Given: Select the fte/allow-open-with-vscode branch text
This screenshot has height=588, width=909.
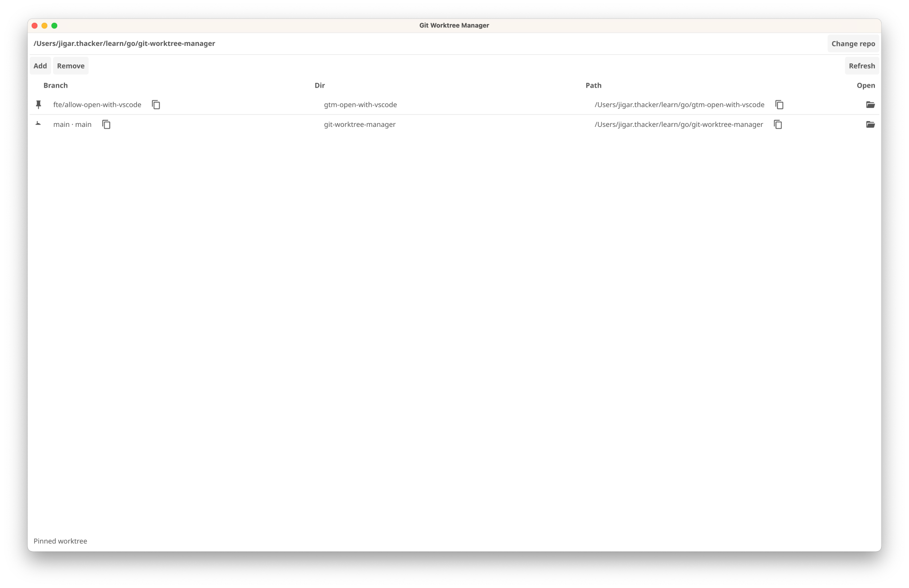Looking at the screenshot, I should [x=97, y=105].
